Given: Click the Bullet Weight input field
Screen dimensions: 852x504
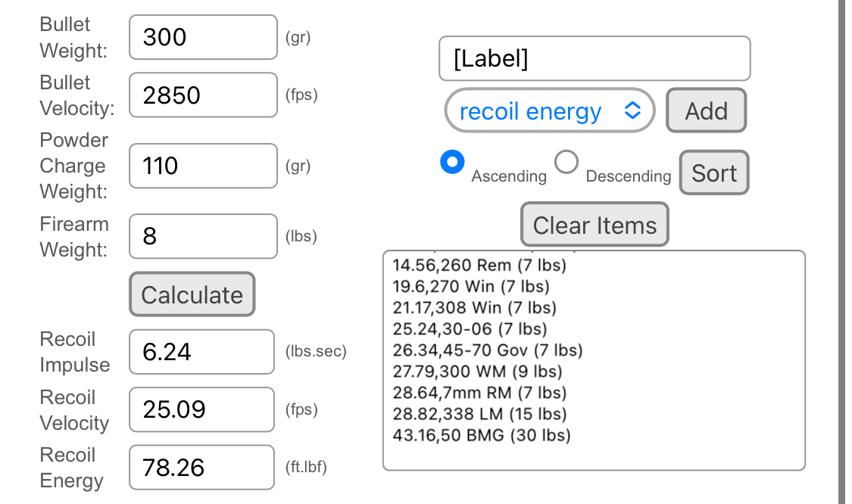Looking at the screenshot, I should (x=203, y=37).
